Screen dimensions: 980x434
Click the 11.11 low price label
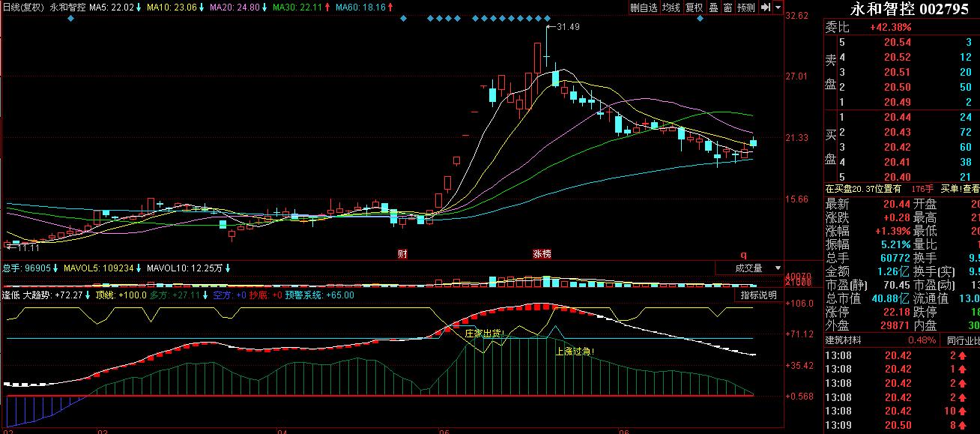tap(28, 247)
